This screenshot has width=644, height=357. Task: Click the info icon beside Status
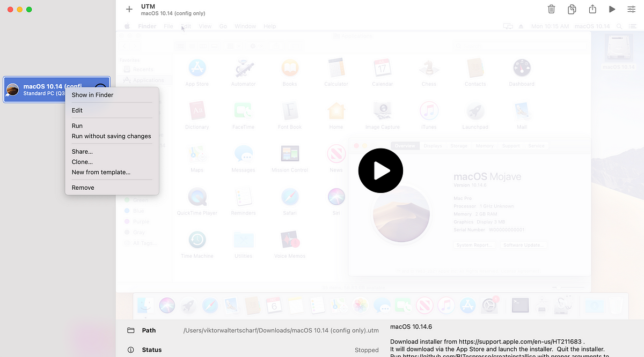coord(130,350)
